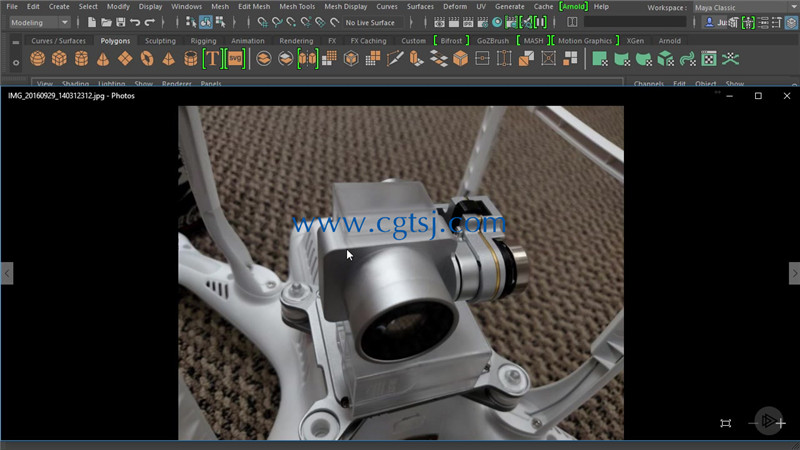Click the planar UV mapping shelf icon

pyautogui.click(x=600, y=59)
